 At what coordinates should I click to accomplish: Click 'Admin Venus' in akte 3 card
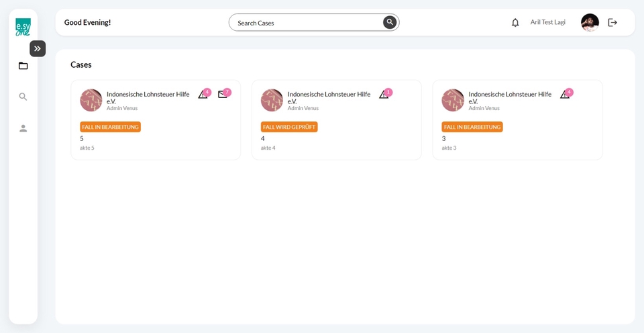coord(484,108)
